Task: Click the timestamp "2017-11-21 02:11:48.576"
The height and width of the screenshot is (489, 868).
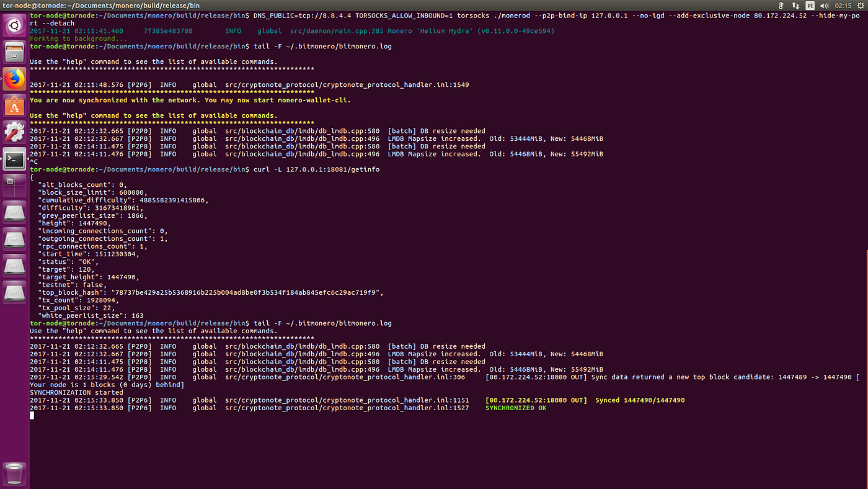Action: 76,85
